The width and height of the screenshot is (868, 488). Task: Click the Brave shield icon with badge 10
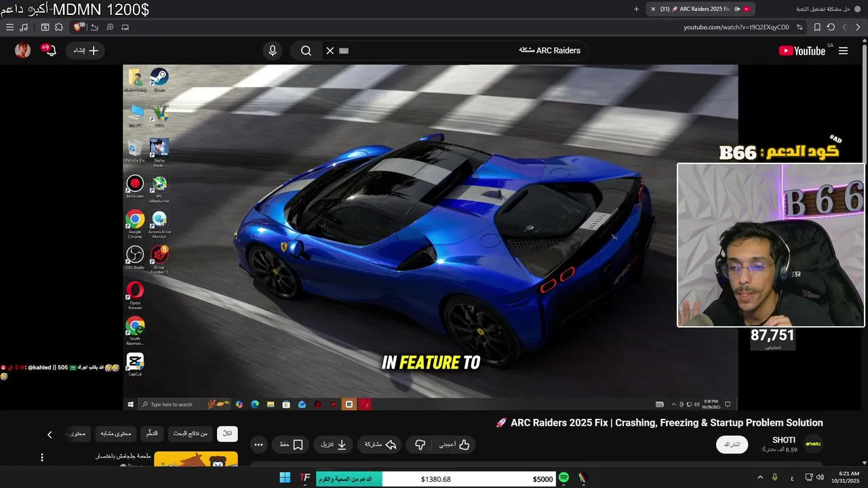tap(79, 27)
